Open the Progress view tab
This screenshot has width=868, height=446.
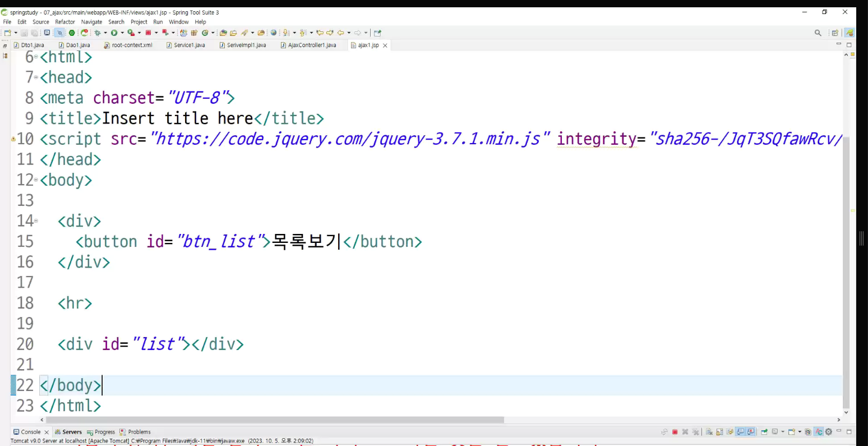tap(101, 432)
